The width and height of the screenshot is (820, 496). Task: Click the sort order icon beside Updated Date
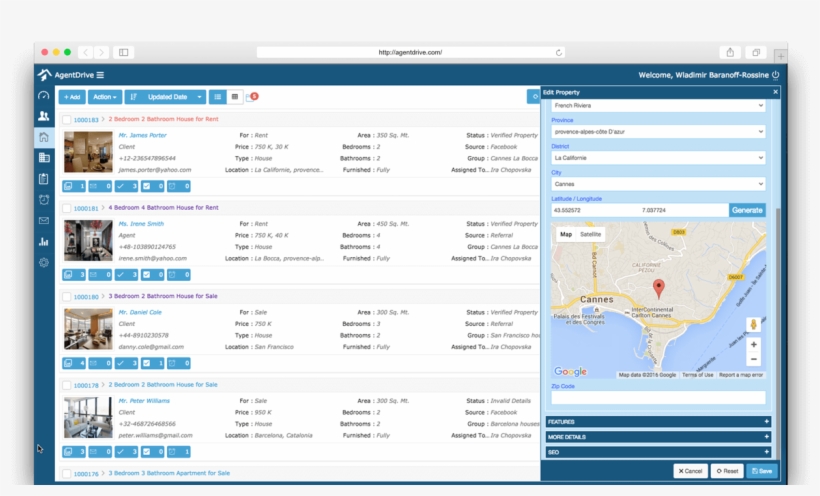click(x=134, y=97)
